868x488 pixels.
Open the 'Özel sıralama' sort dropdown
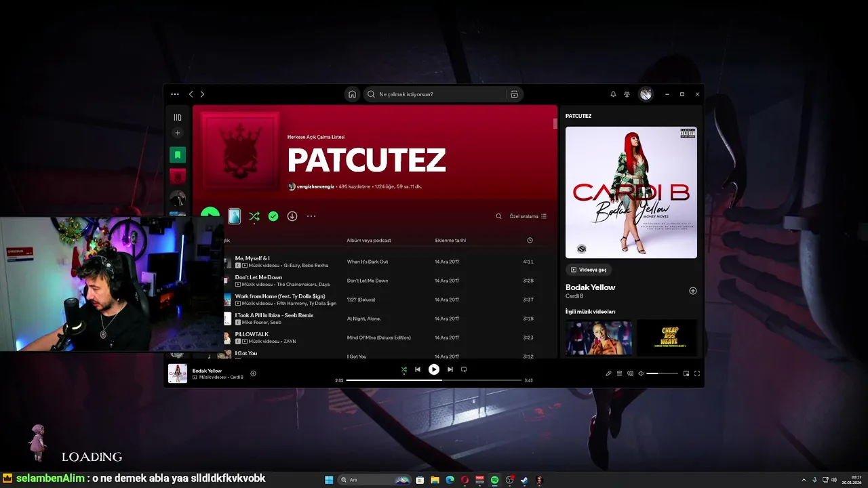click(528, 216)
